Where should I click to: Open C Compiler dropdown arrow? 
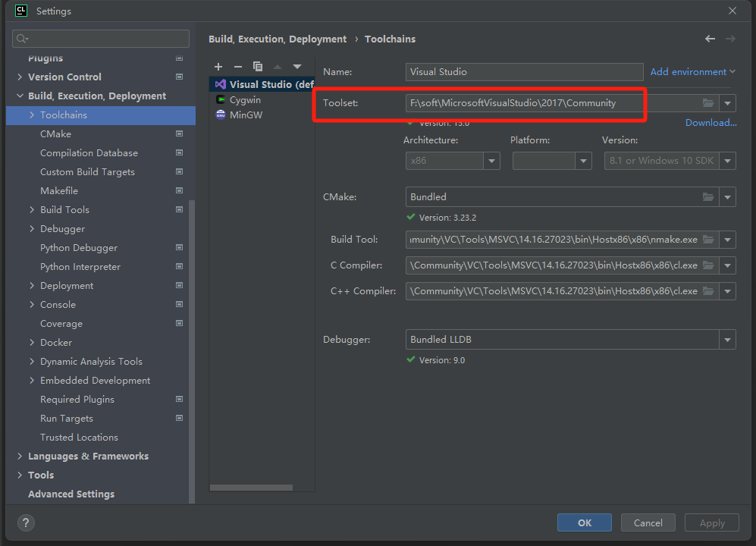pos(727,265)
